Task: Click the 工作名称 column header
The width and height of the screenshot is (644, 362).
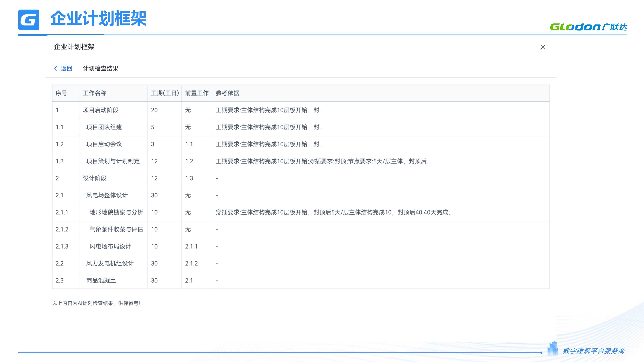Action: tap(95, 93)
